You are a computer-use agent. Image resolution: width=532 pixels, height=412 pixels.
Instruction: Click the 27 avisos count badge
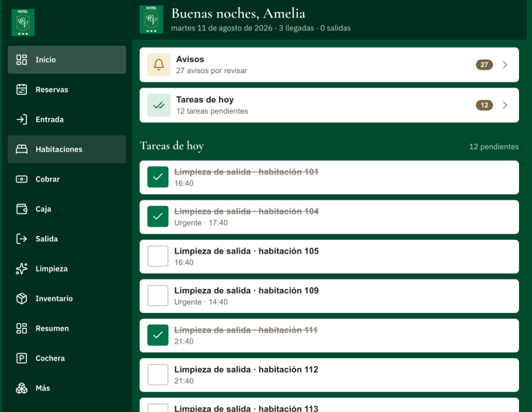point(484,65)
